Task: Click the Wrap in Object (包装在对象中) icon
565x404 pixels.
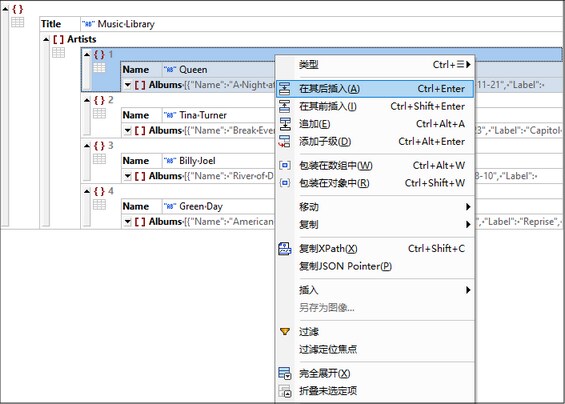Action: (285, 183)
